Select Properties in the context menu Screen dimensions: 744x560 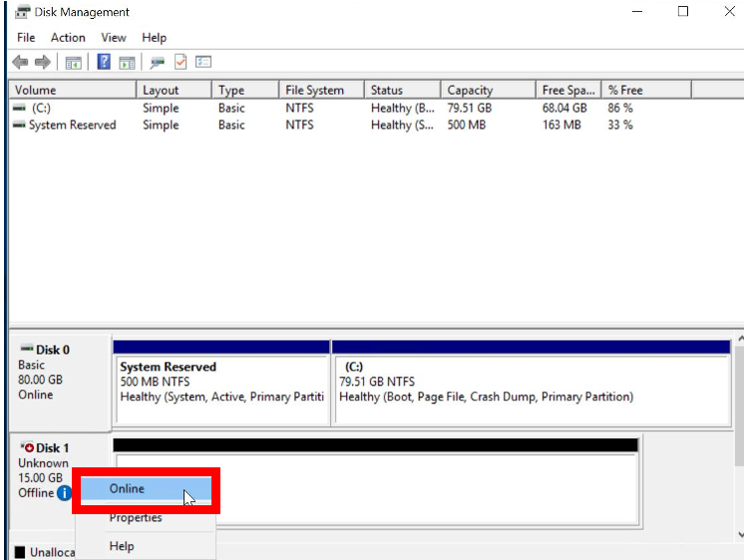pos(136,518)
